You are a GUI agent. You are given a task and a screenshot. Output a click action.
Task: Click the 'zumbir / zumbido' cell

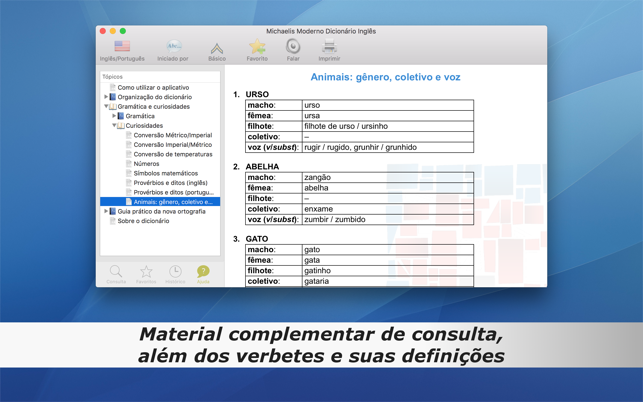388,219
